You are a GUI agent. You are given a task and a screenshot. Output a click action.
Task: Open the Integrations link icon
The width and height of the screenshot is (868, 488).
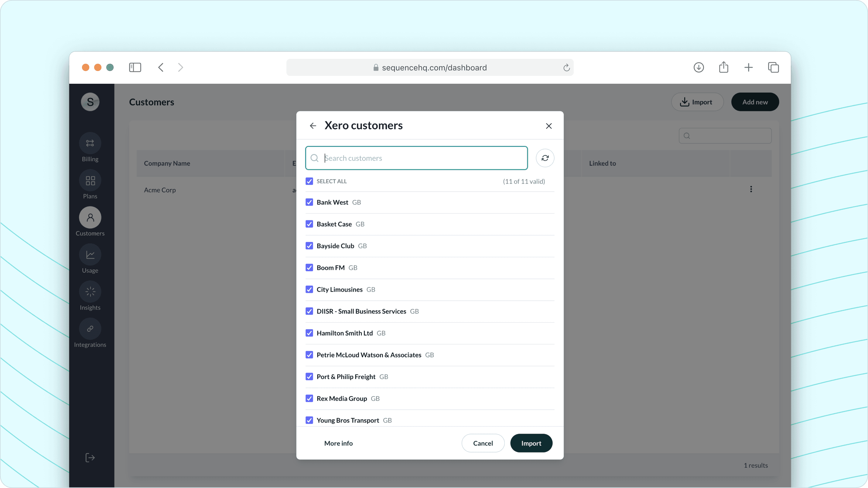(90, 329)
